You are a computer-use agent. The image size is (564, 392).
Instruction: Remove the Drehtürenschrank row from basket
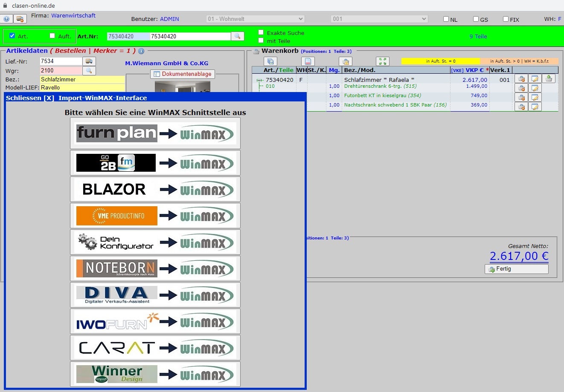click(x=521, y=88)
